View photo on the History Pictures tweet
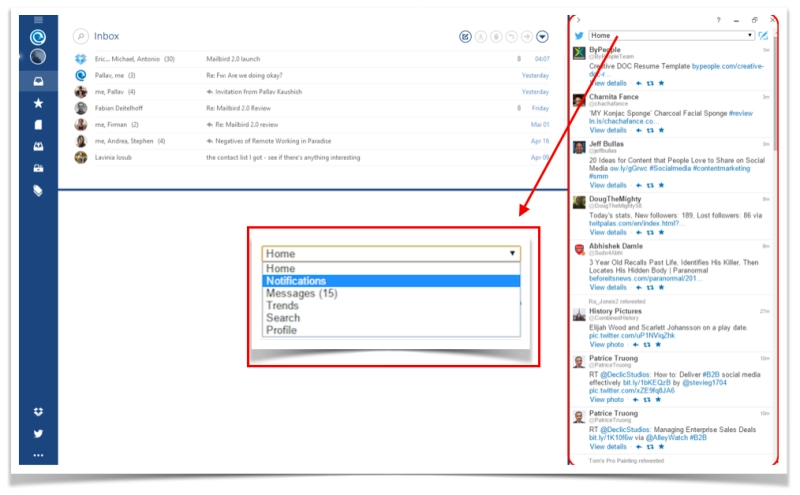Screen dimensions: 800x495 click(607, 345)
